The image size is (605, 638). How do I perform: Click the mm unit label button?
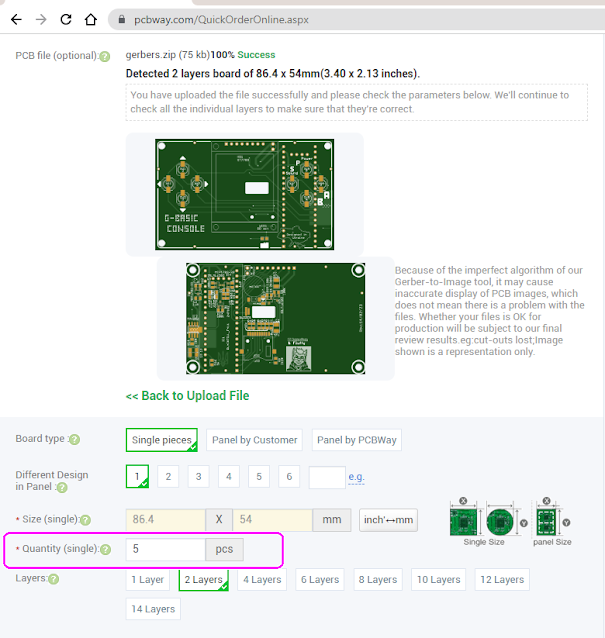tap(332, 520)
